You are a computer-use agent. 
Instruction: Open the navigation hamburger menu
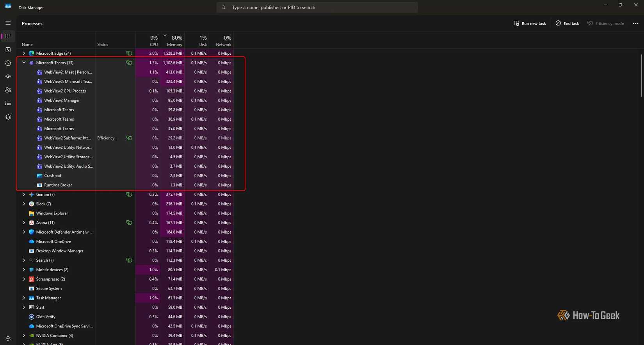click(8, 23)
